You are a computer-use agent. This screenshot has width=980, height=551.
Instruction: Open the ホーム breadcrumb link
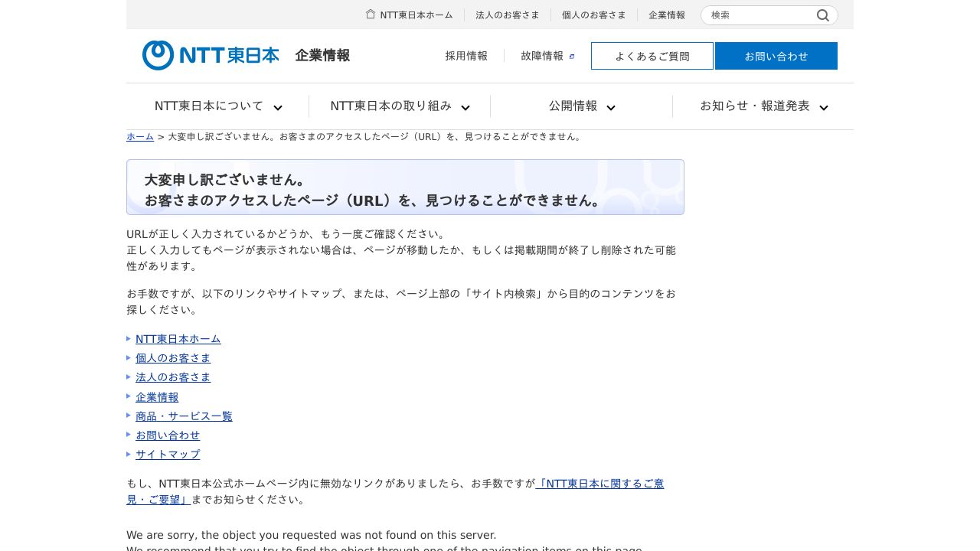click(140, 136)
